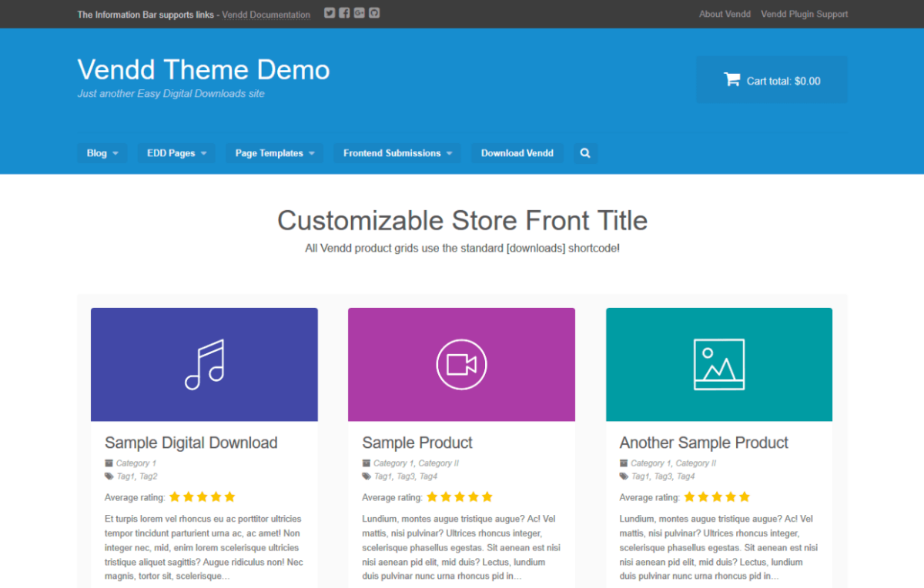The height and width of the screenshot is (588, 924).
Task: Click the fifth rating star on Sample Product
Action: coord(487,496)
